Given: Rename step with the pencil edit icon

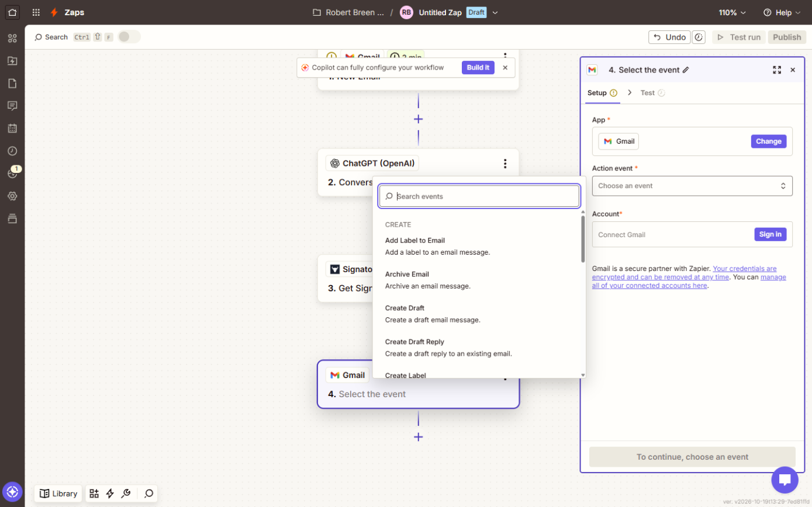Looking at the screenshot, I should (x=686, y=70).
